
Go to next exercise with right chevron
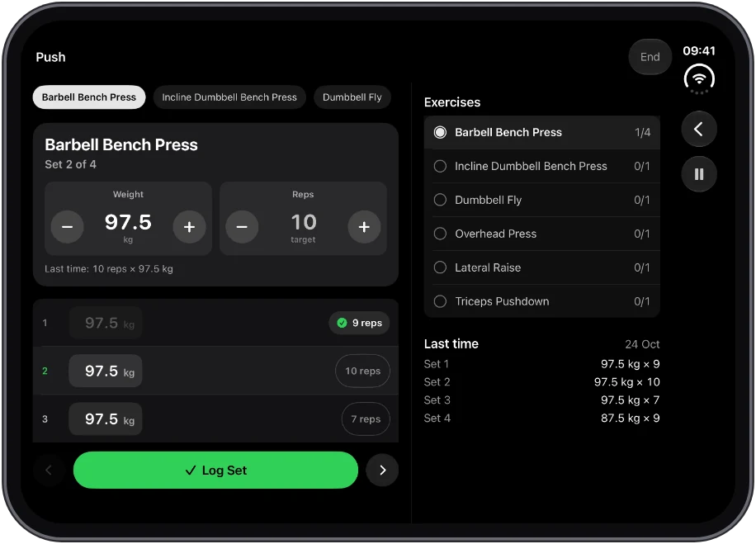tap(382, 471)
